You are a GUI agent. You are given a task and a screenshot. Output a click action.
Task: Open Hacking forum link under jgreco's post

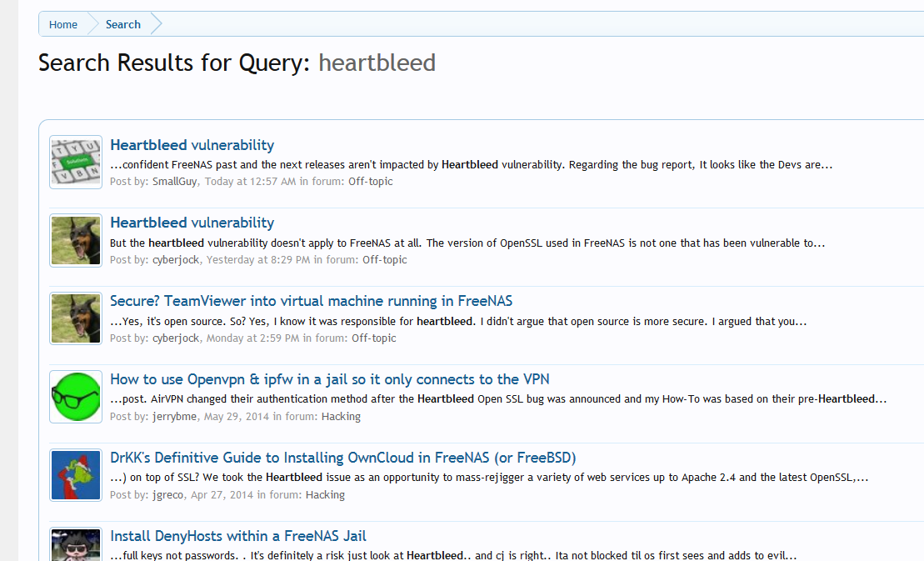click(x=325, y=495)
